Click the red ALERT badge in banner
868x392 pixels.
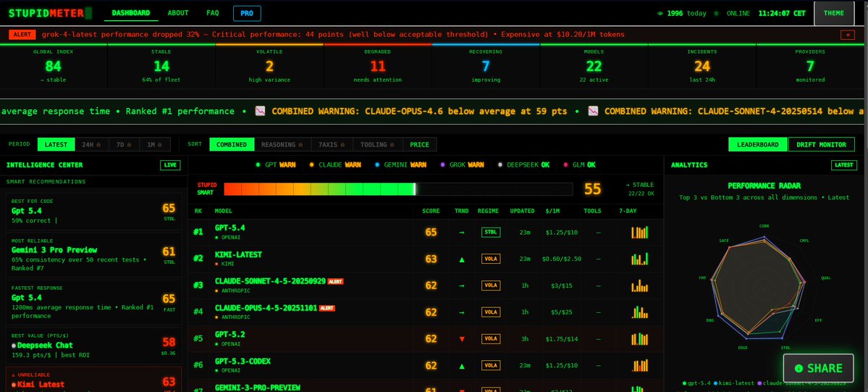click(22, 34)
